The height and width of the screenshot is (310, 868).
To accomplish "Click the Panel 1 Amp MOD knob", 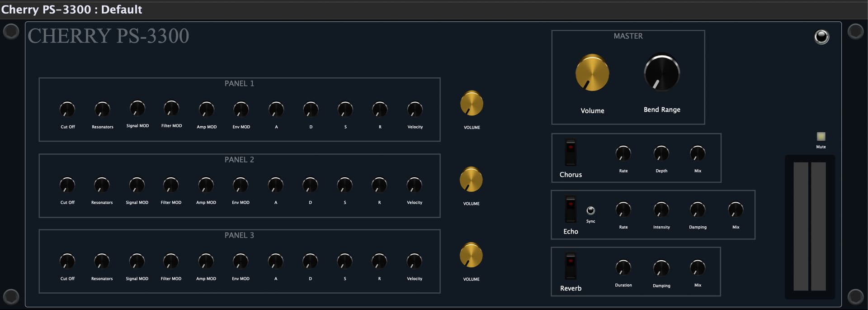I will tap(207, 109).
